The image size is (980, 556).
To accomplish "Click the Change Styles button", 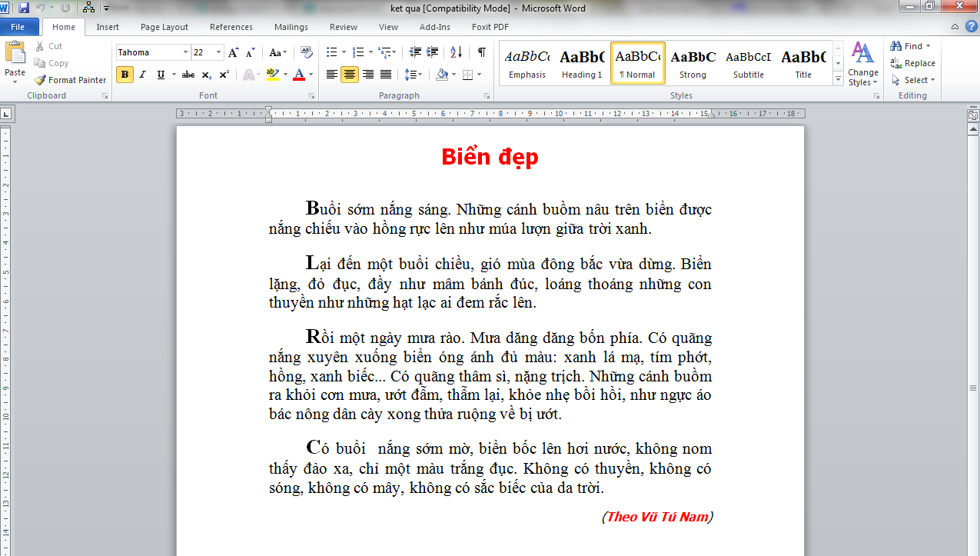I will point(863,64).
